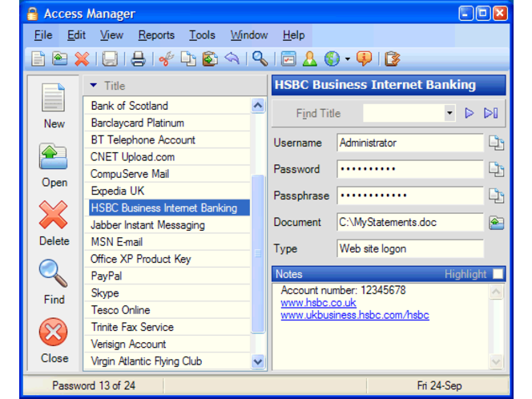Click the magnifying glass toolbar icon
Screen dimensions: 532x399
click(260, 58)
